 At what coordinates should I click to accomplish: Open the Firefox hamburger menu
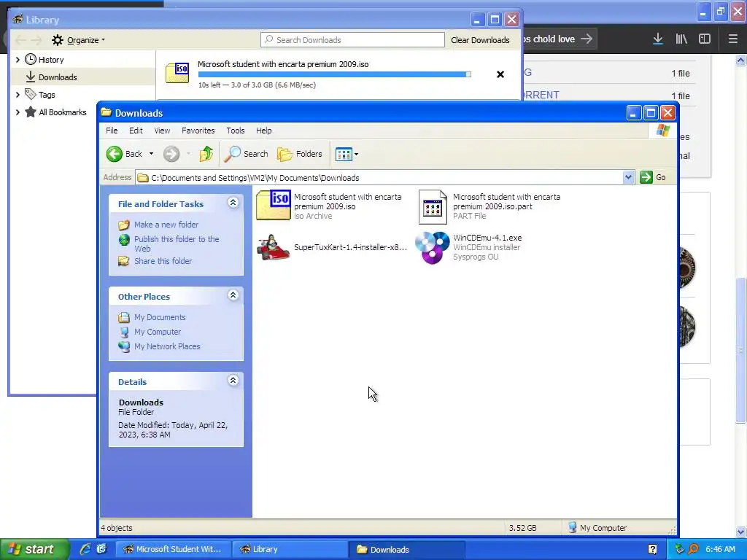click(732, 39)
